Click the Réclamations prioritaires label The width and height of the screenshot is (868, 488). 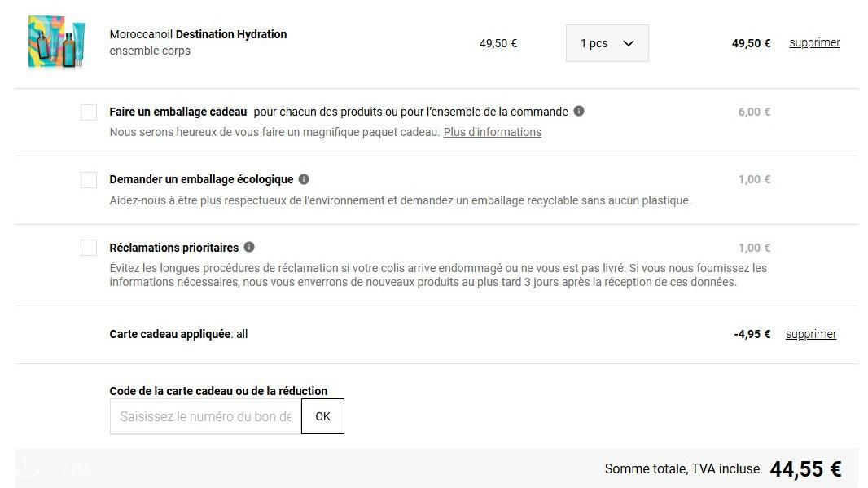pyautogui.click(x=173, y=248)
